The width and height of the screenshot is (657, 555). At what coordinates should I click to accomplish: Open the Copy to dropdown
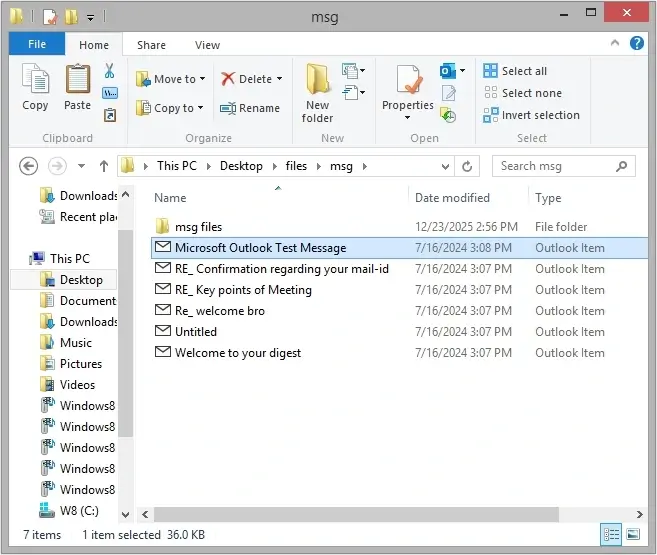(x=170, y=108)
